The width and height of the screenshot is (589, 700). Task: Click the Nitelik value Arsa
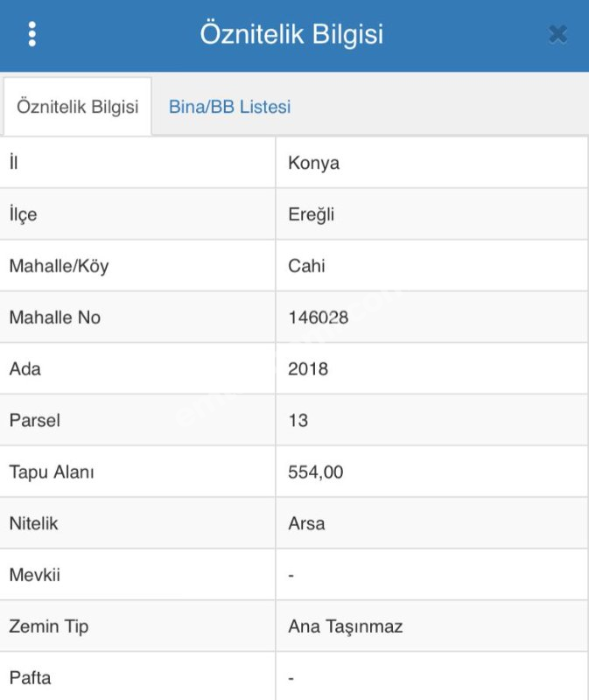point(306,523)
